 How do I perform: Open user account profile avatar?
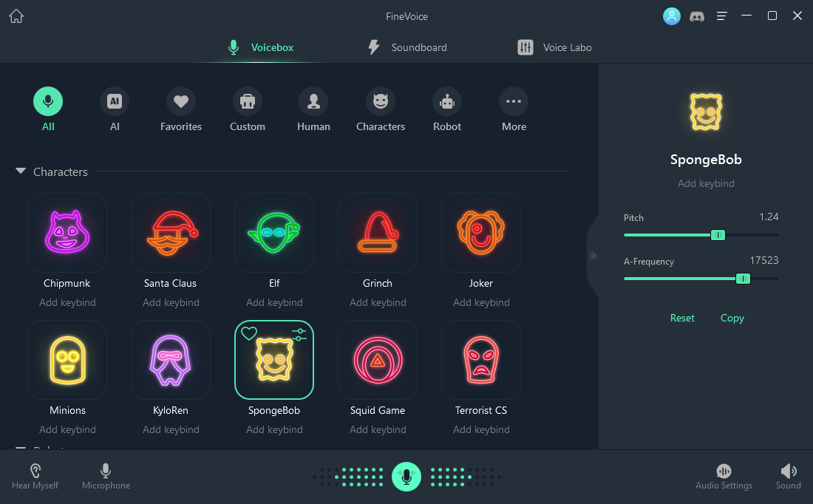coord(671,16)
